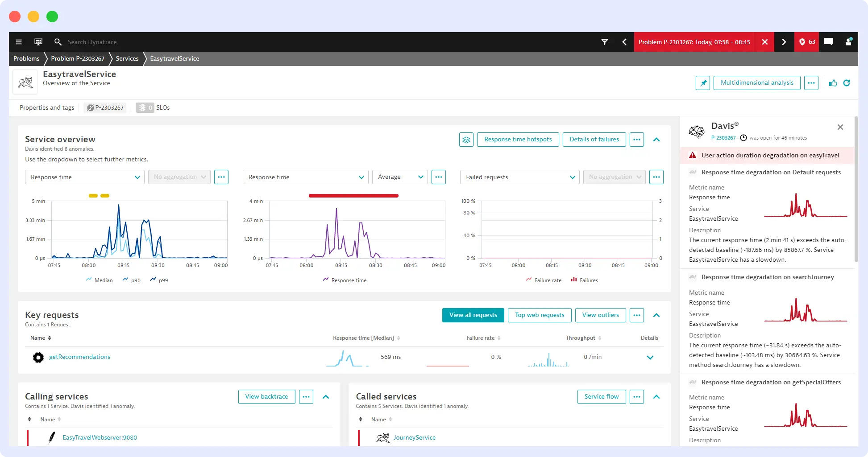This screenshot has width=868, height=457.
Task: Open the EasyTravelWebserver:9080 link
Action: [100, 438]
